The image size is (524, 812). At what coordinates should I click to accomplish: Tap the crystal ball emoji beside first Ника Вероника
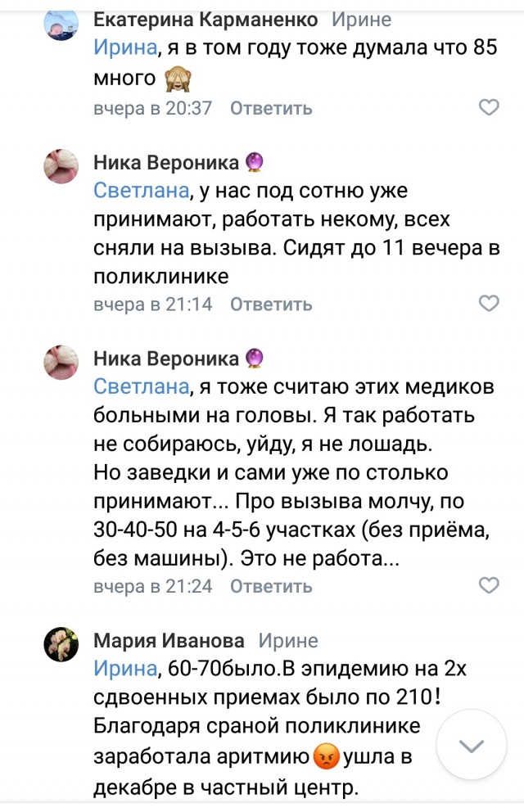[256, 162]
